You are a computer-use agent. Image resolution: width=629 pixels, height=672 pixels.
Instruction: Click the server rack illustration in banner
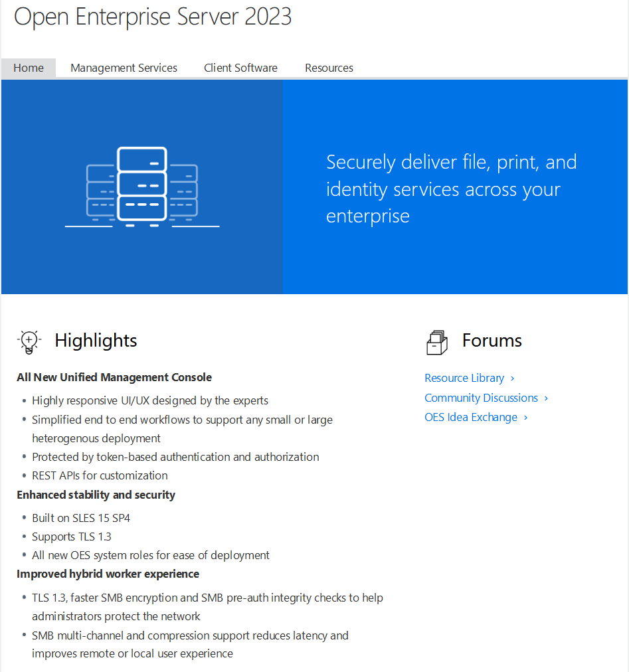[142, 187]
